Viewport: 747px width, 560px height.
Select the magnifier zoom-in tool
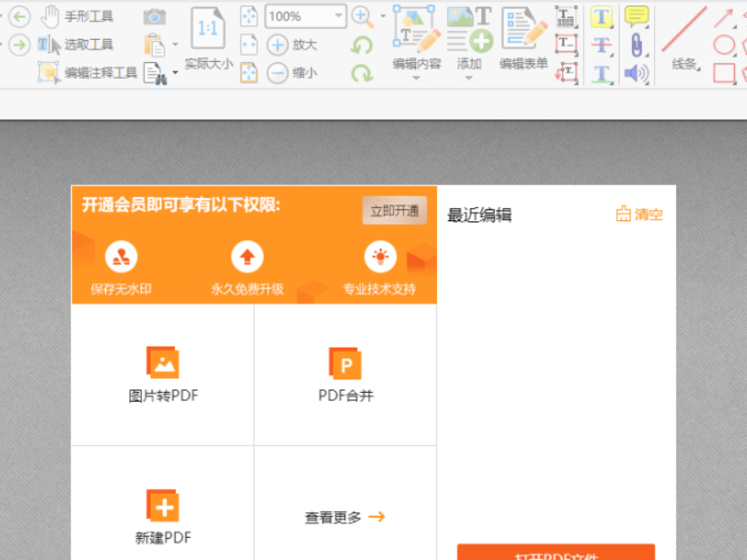point(363,17)
